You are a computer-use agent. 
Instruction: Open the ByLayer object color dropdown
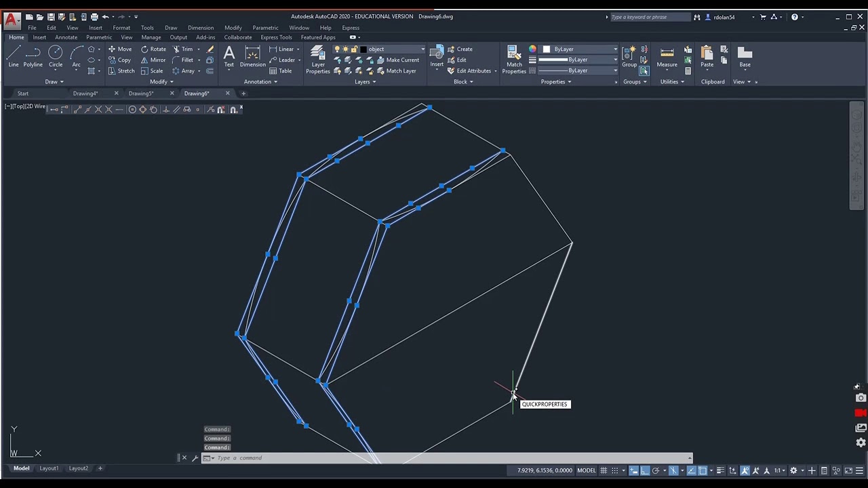pyautogui.click(x=578, y=49)
